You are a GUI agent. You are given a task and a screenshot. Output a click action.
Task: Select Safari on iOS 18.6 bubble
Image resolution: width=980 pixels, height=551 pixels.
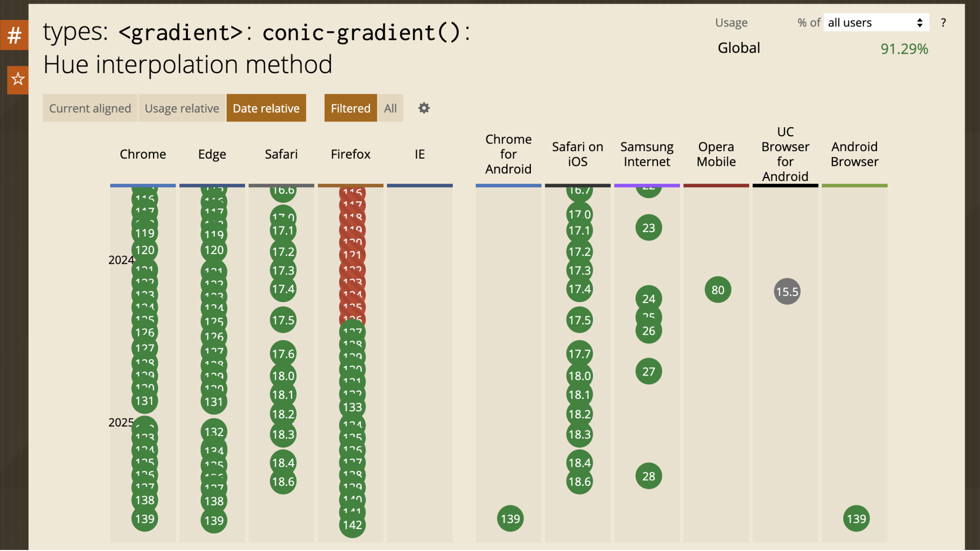tap(580, 482)
